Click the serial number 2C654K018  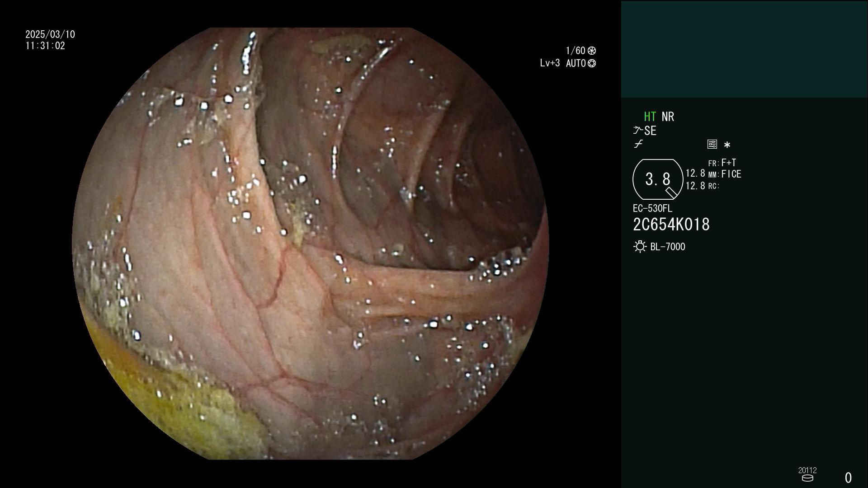[x=671, y=225]
